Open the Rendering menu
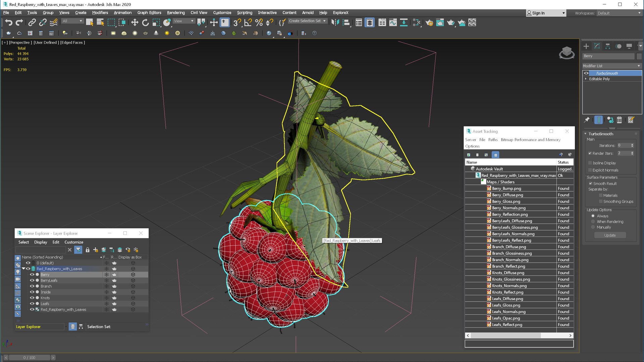The width and height of the screenshot is (644, 362). coord(176,13)
